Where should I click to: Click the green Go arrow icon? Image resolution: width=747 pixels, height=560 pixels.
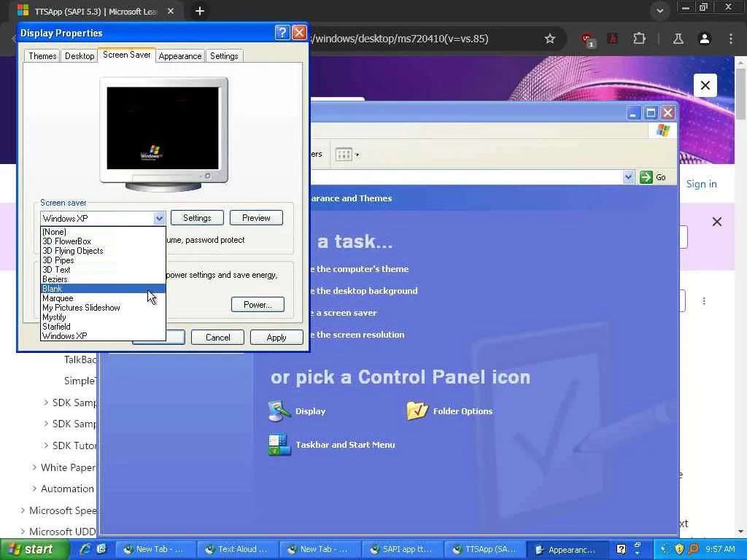click(x=646, y=177)
